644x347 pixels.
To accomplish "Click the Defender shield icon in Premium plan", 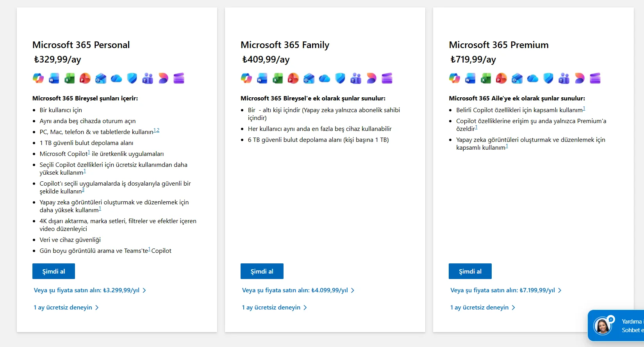I will (548, 78).
